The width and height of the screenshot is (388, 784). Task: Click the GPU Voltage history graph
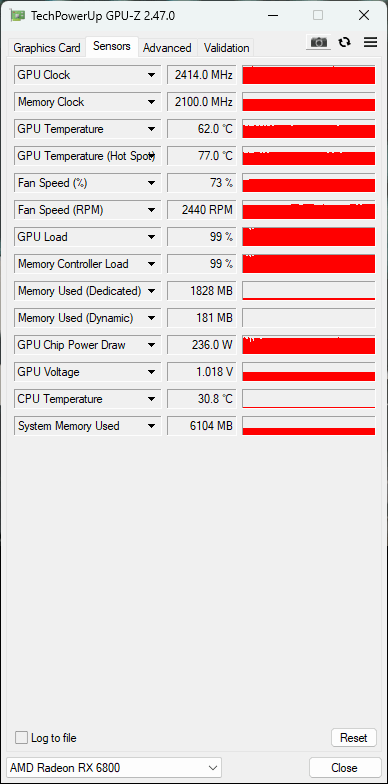click(308, 372)
